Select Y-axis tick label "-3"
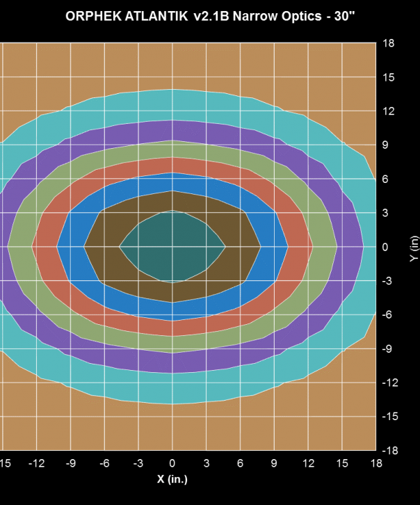This screenshot has width=420, height=505. point(387,281)
